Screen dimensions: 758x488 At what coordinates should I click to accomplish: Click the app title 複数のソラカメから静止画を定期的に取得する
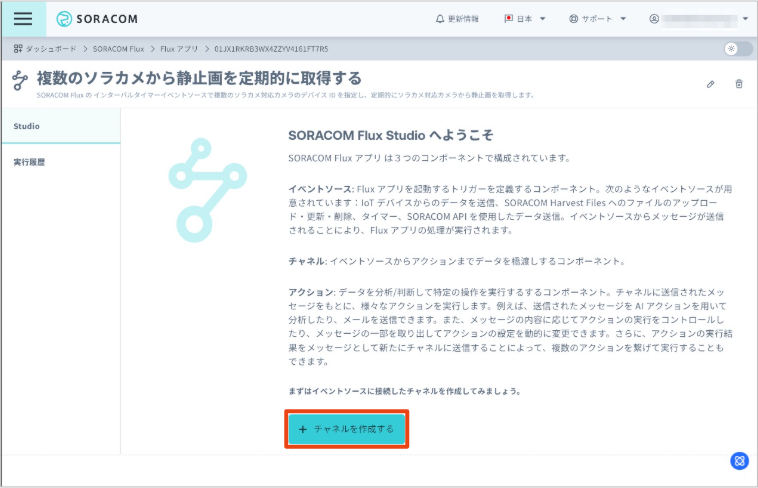pos(199,78)
